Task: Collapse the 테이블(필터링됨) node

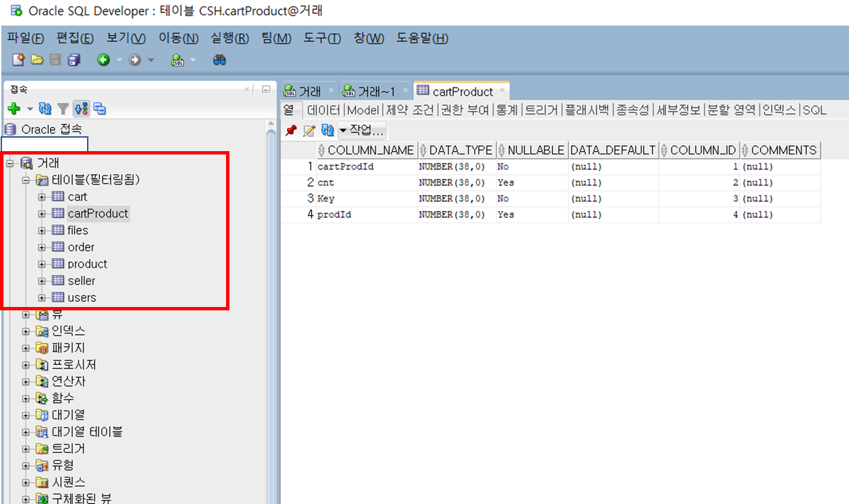Action: click(x=26, y=179)
